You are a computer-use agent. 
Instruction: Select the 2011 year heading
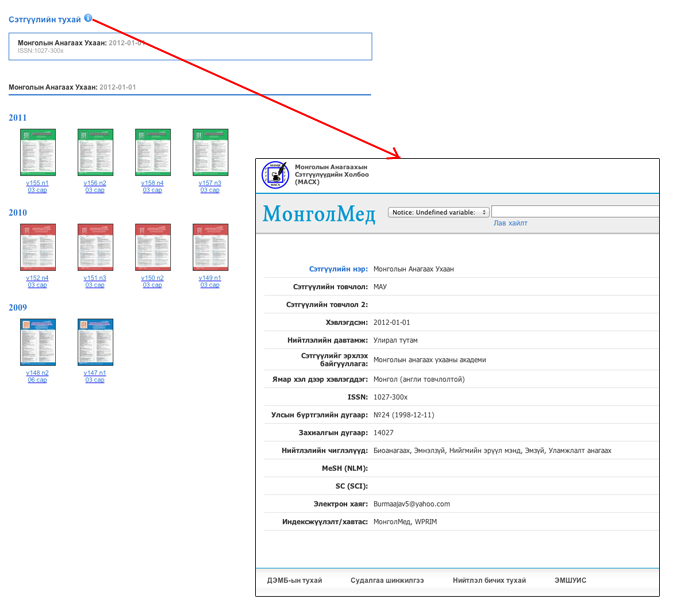click(18, 118)
